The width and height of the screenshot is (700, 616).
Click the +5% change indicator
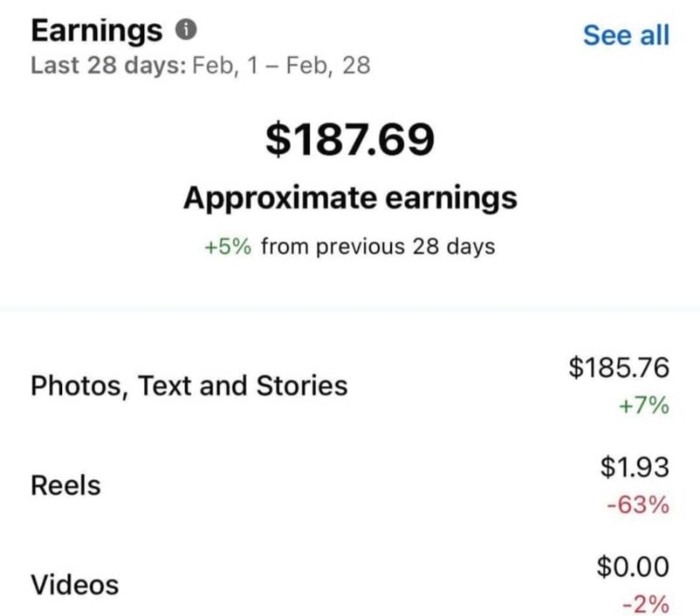[227, 247]
